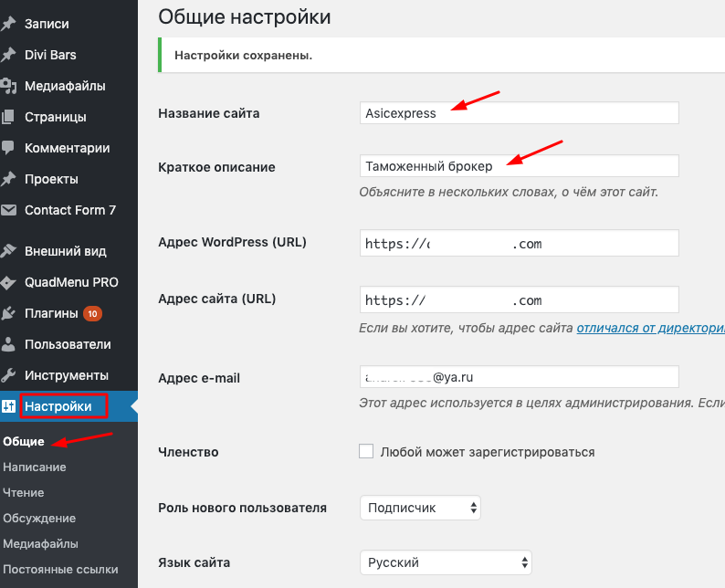Open the Написание settings submenu
The height and width of the screenshot is (588, 725).
click(34, 467)
